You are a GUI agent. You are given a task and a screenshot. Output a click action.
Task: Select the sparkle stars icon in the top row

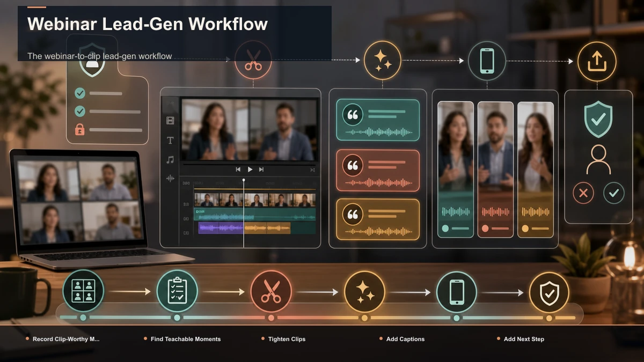tap(382, 61)
